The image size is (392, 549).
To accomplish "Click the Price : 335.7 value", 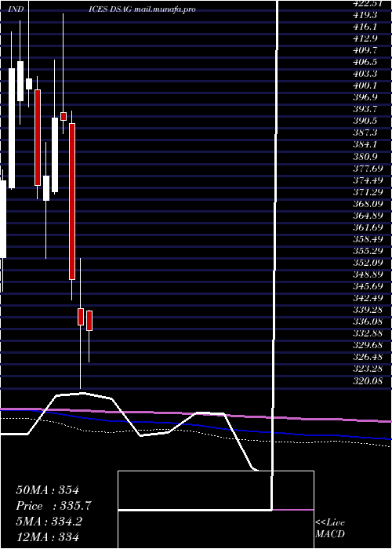I will (x=54, y=506).
